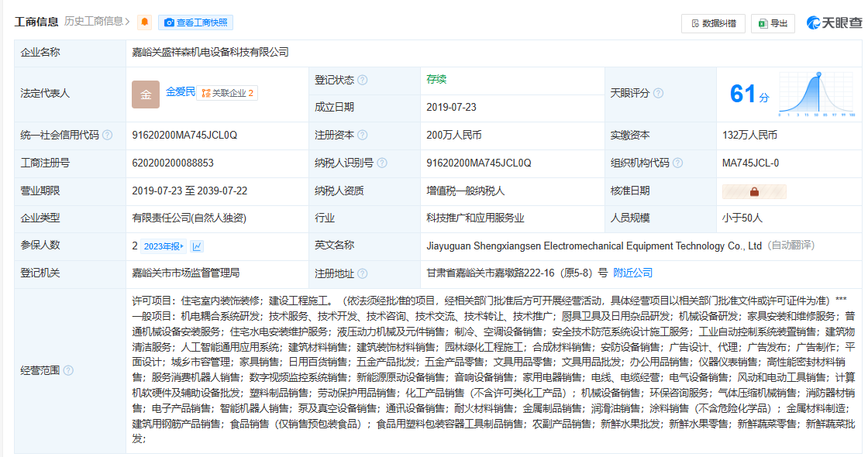
Task: Click the 工商信息 section heading
Action: [36, 22]
